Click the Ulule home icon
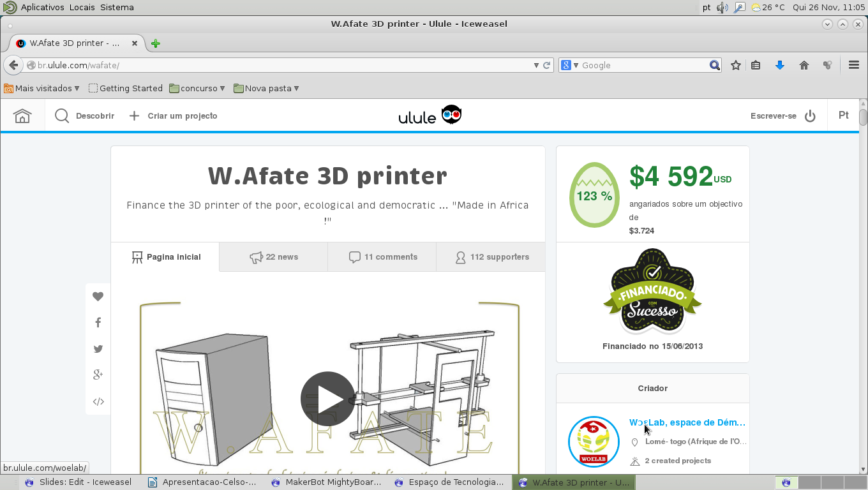 [x=22, y=116]
